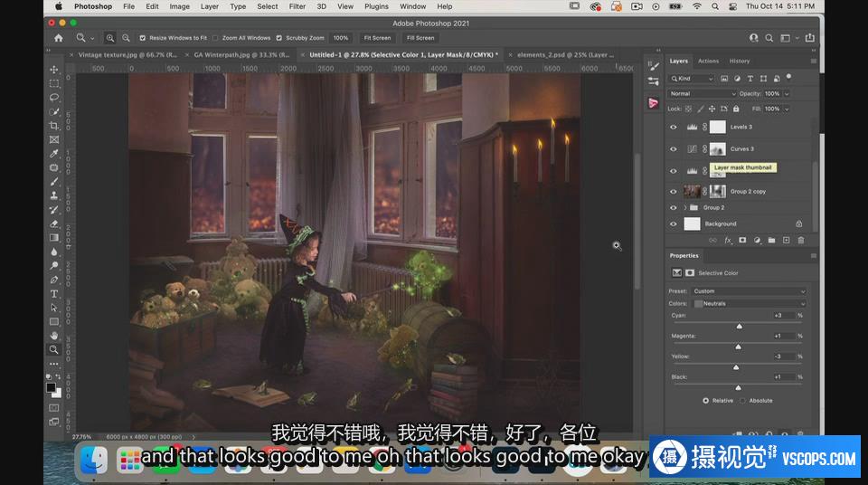Image resolution: width=868 pixels, height=485 pixels.
Task: Open Properties panel flyout menu
Action: click(813, 255)
